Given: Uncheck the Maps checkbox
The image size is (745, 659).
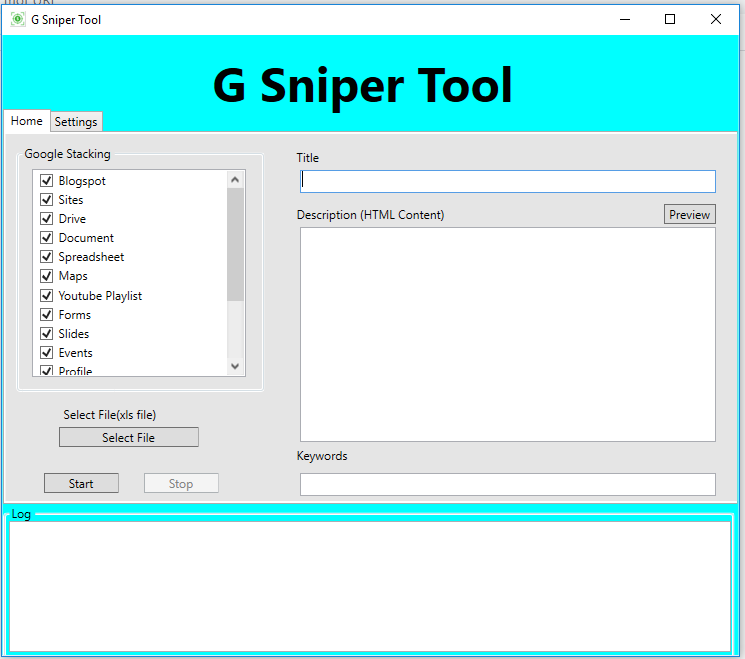Looking at the screenshot, I should pos(46,276).
